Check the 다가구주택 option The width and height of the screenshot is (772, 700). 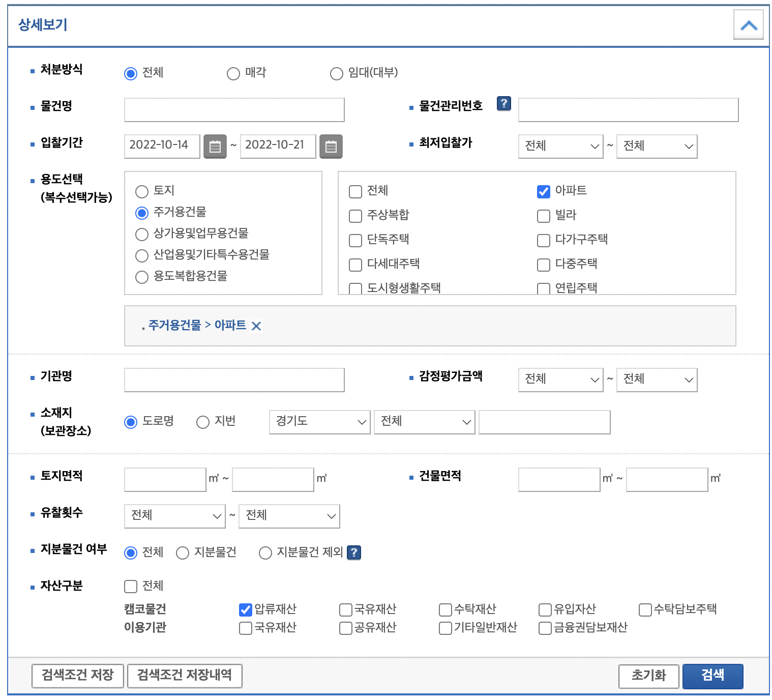coord(544,241)
